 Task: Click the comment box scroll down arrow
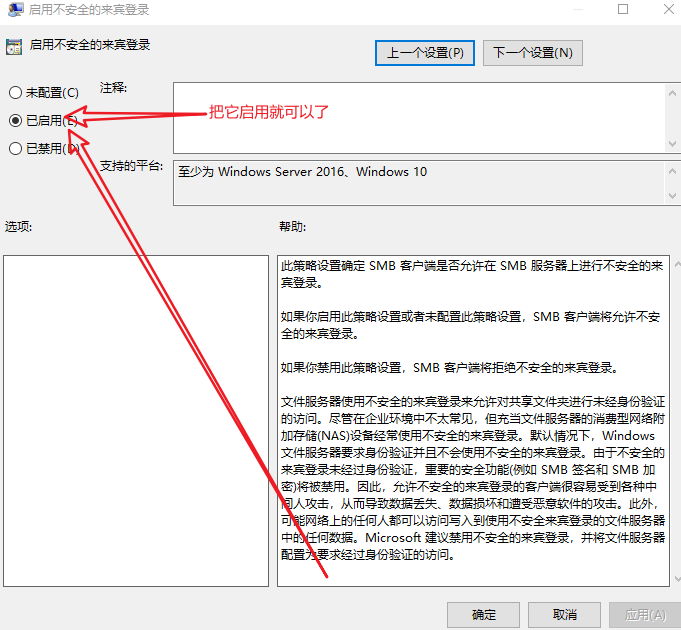click(672, 144)
